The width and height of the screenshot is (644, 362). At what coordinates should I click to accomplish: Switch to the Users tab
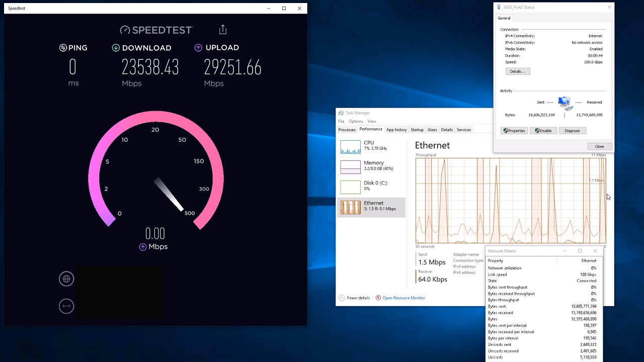[432, 130]
